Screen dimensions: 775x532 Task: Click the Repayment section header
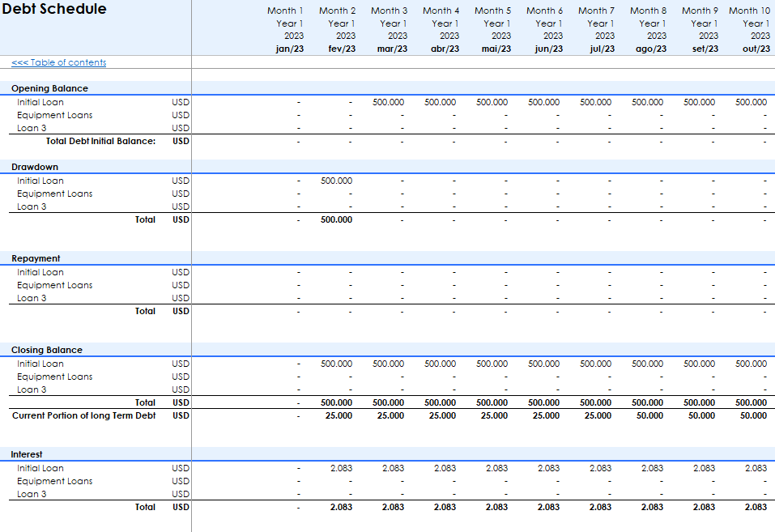[36, 258]
